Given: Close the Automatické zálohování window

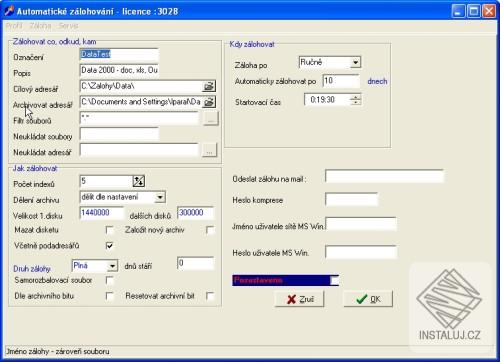Looking at the screenshot, I should (489, 11).
